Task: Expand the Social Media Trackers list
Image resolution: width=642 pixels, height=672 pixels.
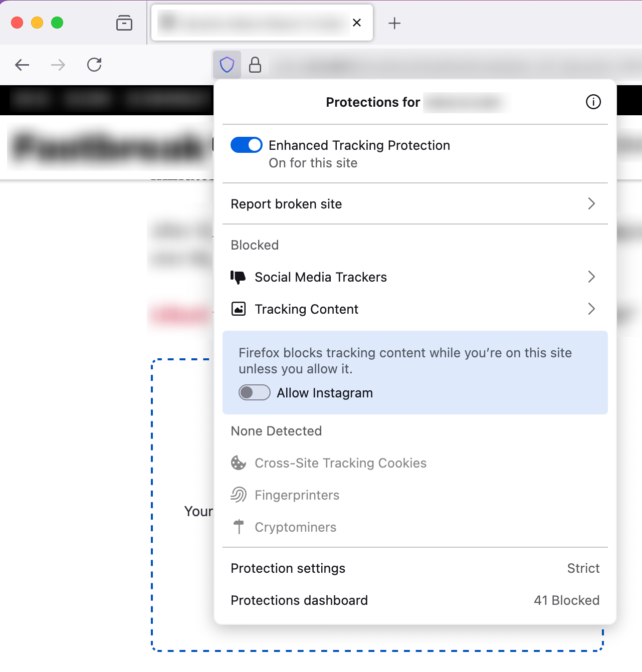Action: point(591,277)
